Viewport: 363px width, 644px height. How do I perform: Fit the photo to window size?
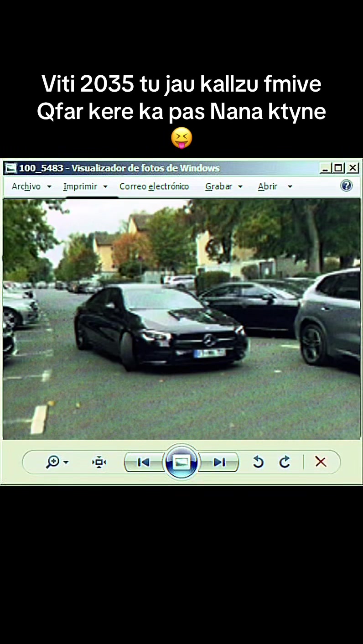coord(99,462)
